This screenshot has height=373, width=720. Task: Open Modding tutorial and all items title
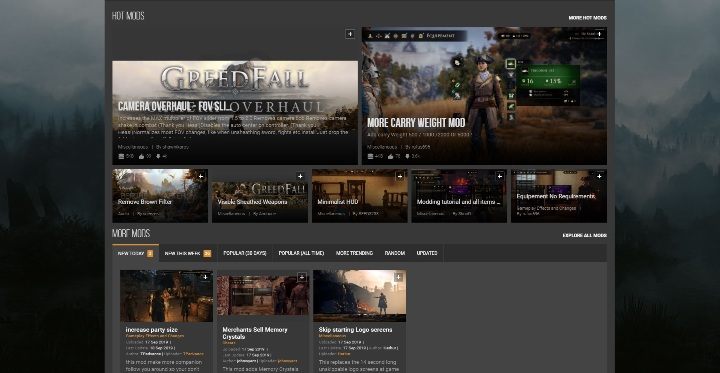click(459, 202)
